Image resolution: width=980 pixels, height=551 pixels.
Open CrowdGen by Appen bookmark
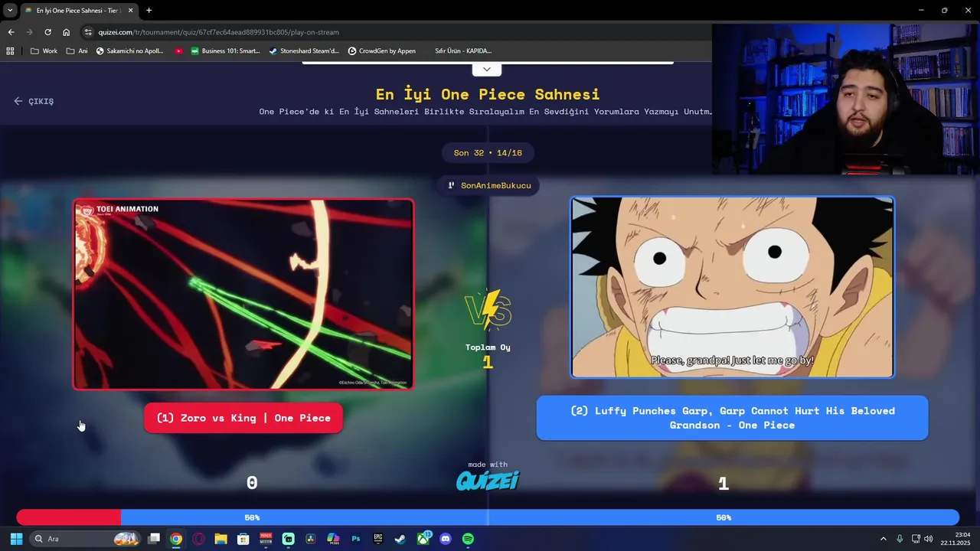click(x=381, y=51)
